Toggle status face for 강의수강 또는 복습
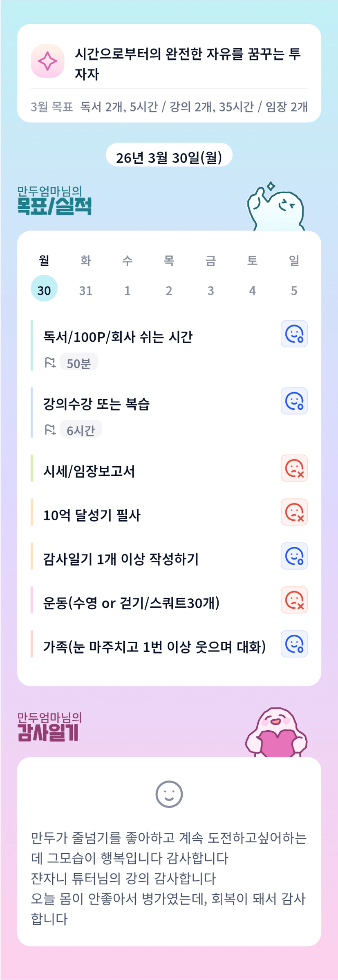 tap(294, 401)
